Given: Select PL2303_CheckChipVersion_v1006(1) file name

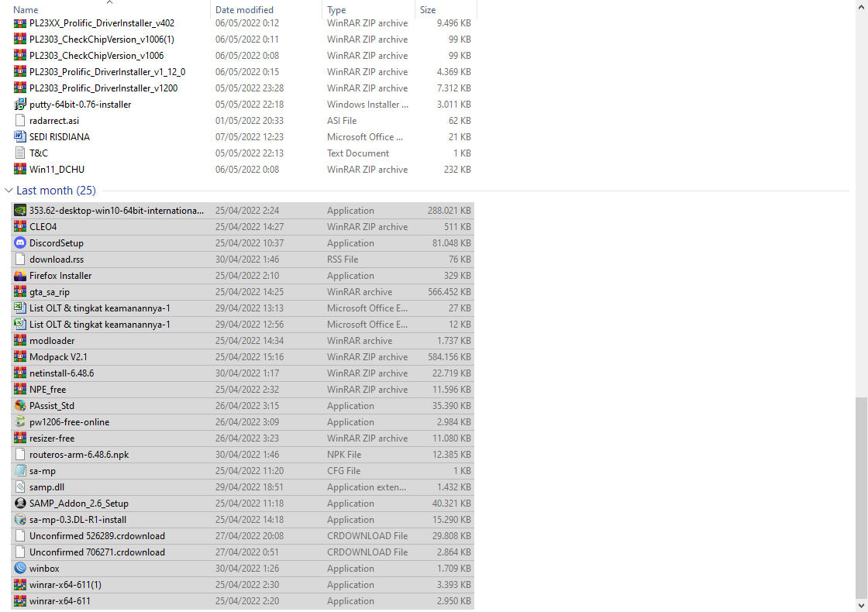Looking at the screenshot, I should click(102, 40).
